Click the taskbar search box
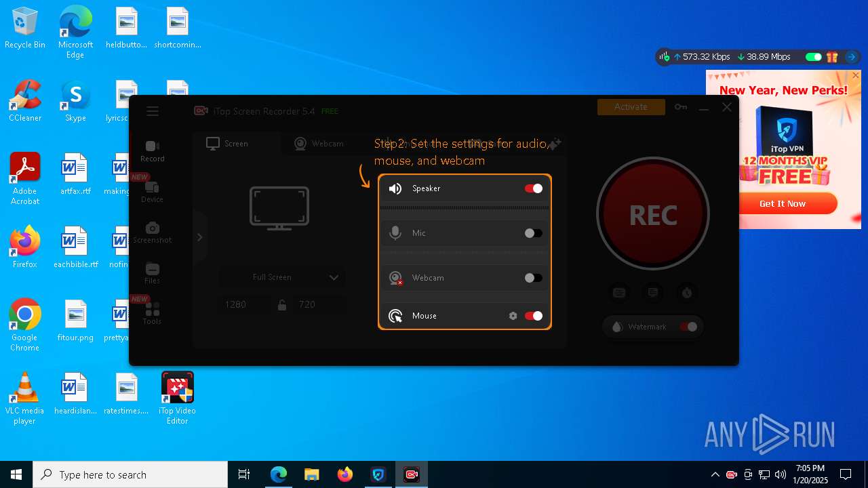868x488 pixels. (x=130, y=474)
